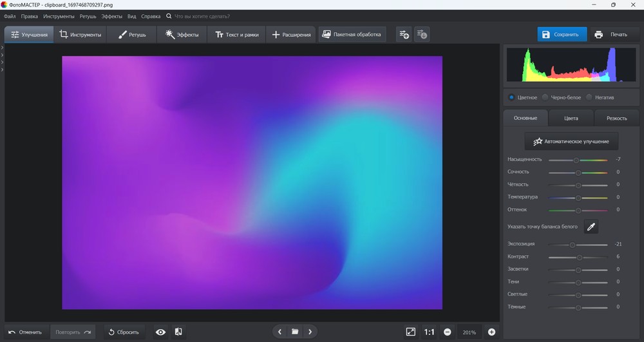Click the fit-to-screen icon
Image resolution: width=644 pixels, height=342 pixels.
point(411,332)
